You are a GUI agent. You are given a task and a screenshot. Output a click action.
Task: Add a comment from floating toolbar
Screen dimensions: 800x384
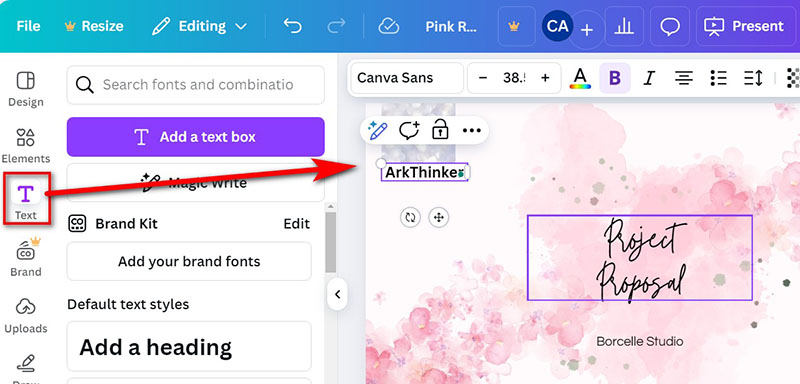tap(409, 131)
